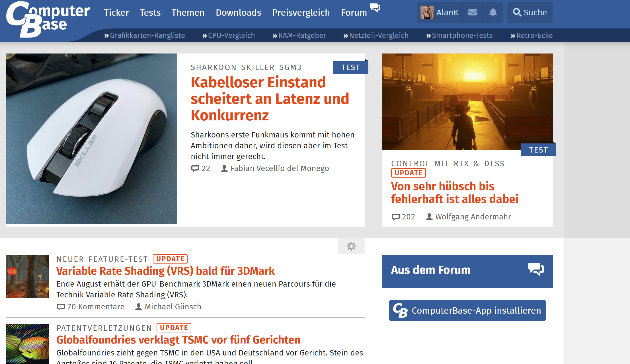Open the Variable Rate Shading article headline

point(165,271)
